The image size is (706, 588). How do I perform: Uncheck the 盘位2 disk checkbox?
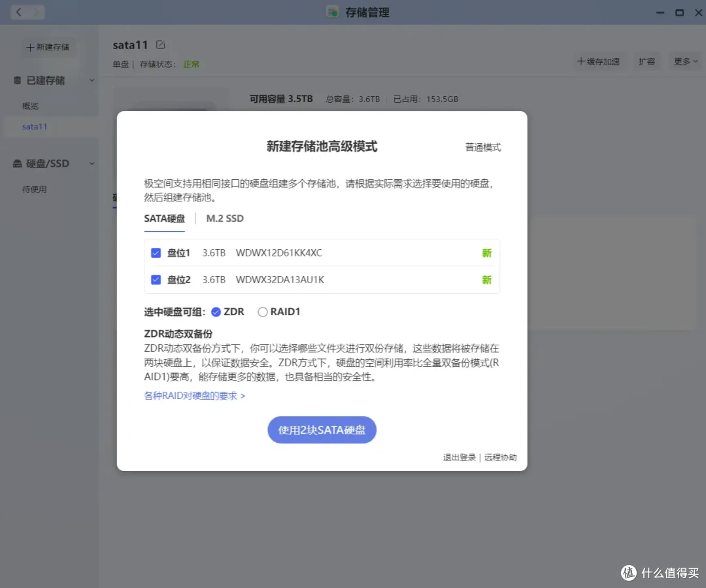pos(155,279)
